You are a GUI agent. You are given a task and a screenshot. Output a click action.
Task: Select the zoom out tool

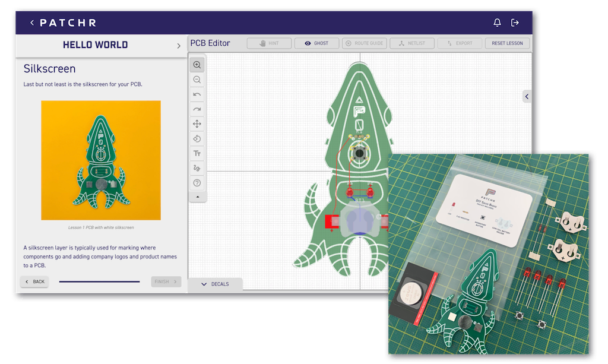tap(197, 80)
